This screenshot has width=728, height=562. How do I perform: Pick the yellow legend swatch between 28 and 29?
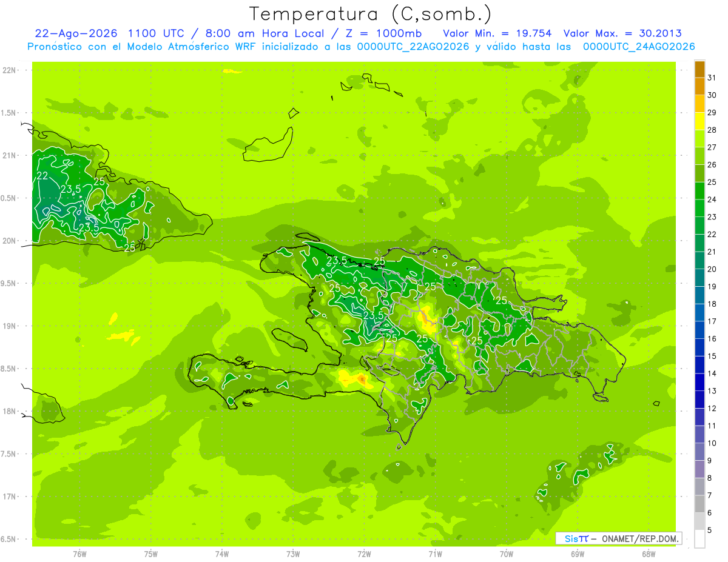699,121
